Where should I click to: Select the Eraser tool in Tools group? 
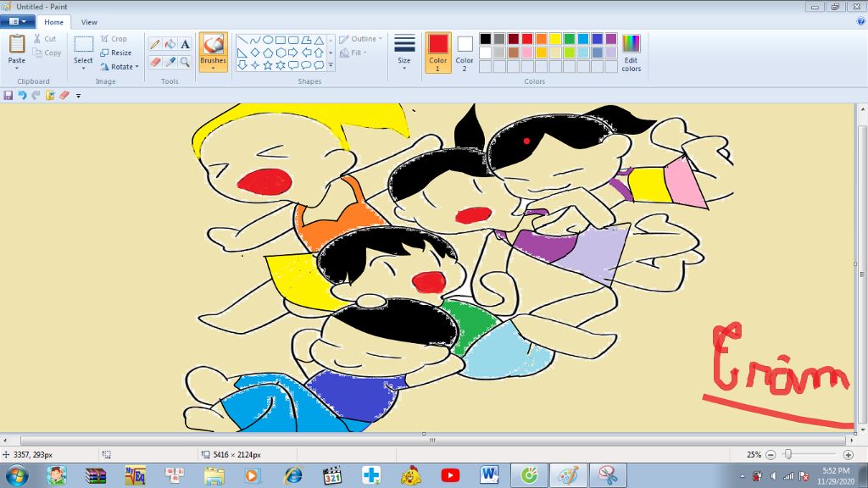click(156, 62)
